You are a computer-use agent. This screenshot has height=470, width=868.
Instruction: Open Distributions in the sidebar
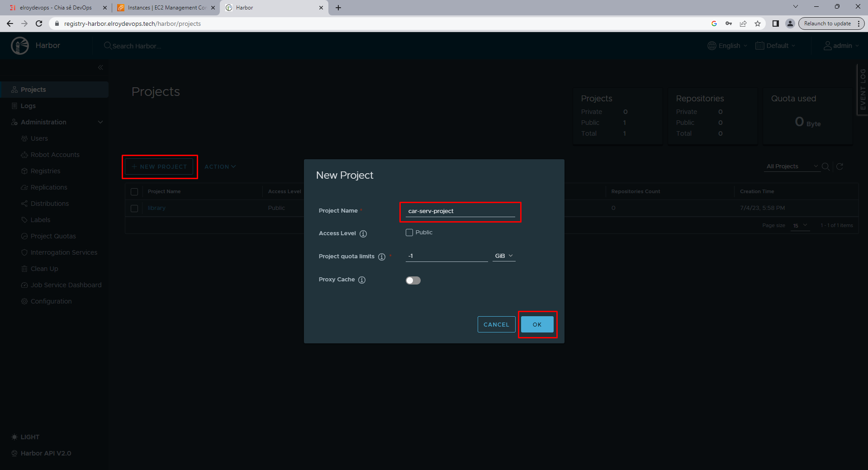50,204
